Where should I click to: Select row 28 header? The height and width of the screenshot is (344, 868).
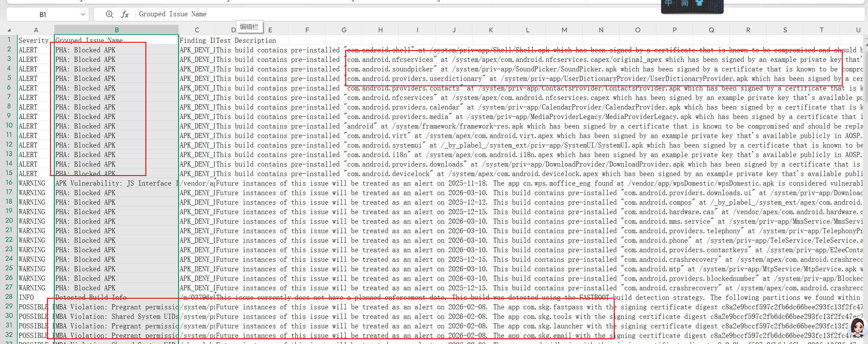(x=9, y=297)
